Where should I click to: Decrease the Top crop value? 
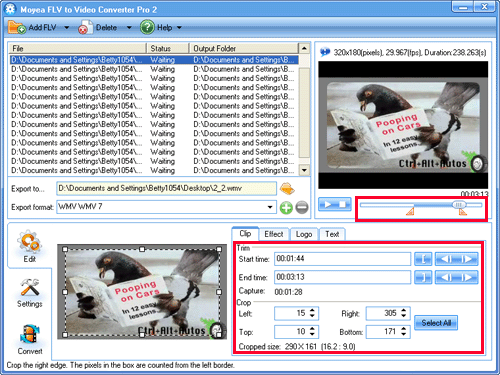(x=312, y=334)
